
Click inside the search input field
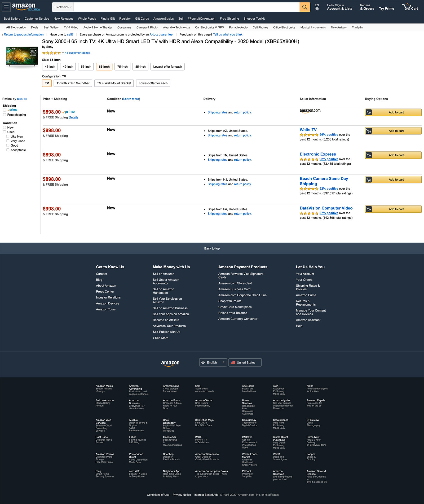[x=185, y=7]
